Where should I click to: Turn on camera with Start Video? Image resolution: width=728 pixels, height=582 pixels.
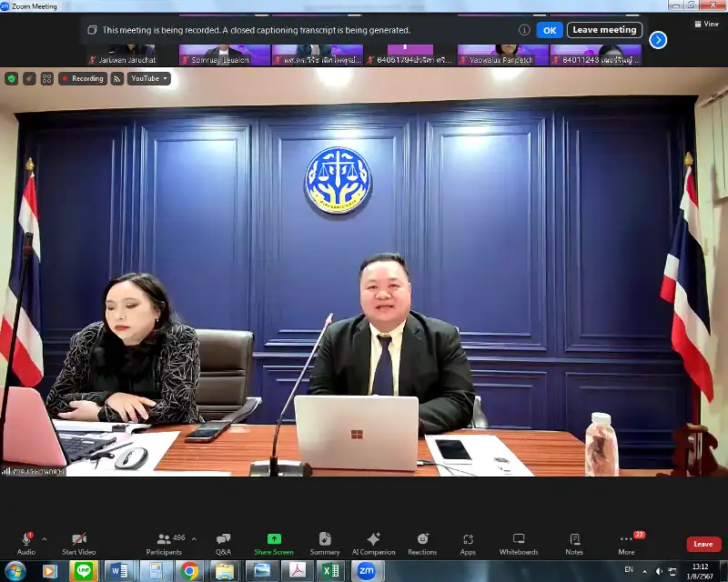pos(80,541)
